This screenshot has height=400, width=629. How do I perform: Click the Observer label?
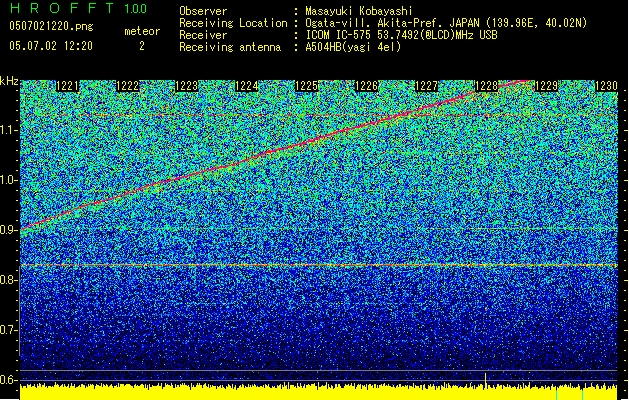[203, 11]
